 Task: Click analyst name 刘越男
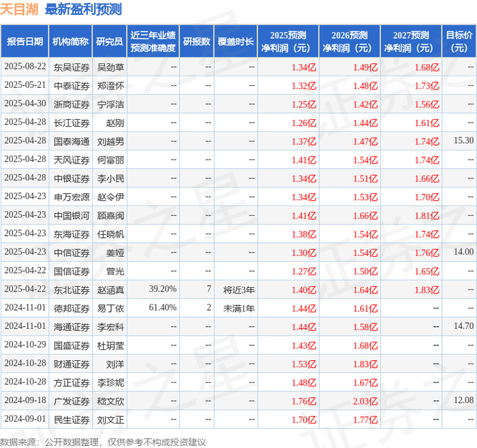coord(110,142)
